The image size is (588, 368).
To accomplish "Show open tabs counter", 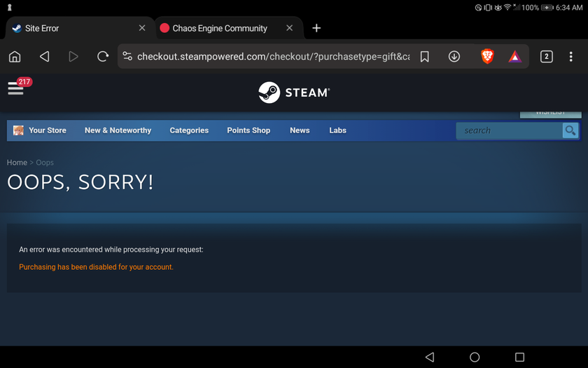I will [547, 57].
